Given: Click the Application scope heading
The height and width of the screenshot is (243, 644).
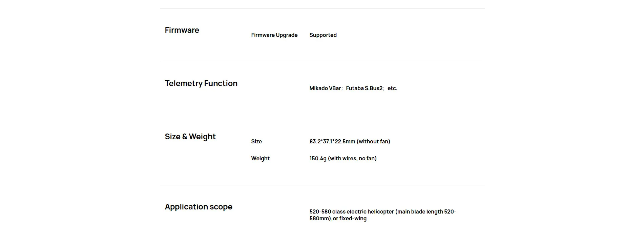Looking at the screenshot, I should coord(199,207).
